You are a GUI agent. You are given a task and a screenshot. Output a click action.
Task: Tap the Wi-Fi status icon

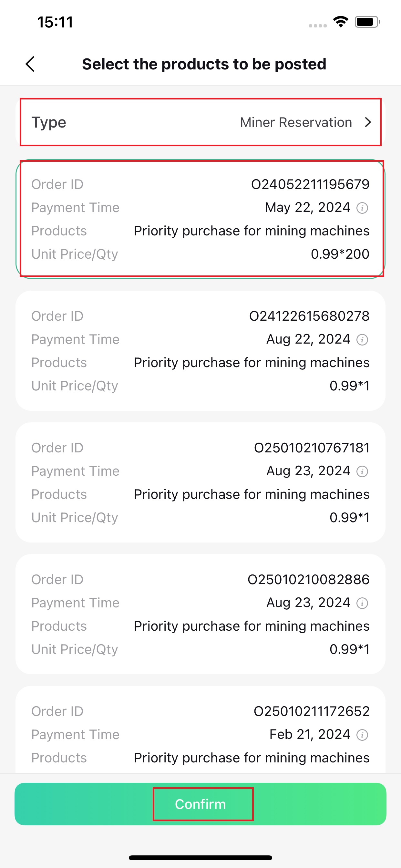click(x=341, y=22)
